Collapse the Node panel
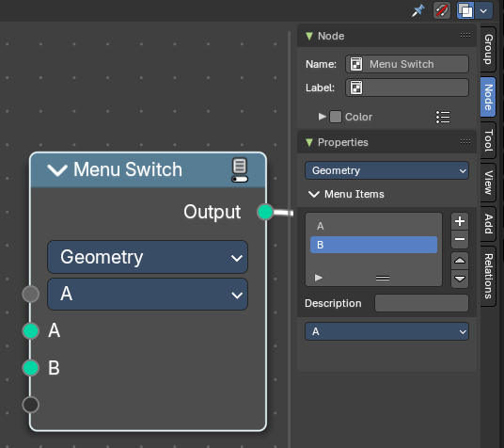504x448 pixels. tap(309, 36)
